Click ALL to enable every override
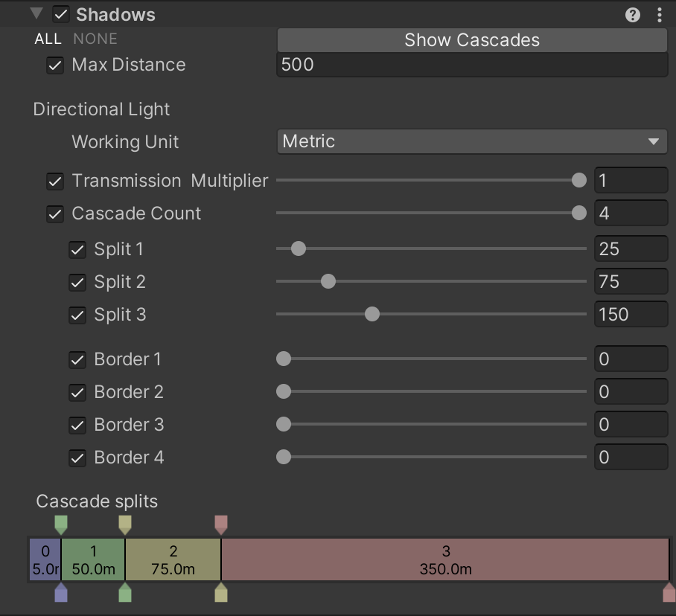 (48, 39)
